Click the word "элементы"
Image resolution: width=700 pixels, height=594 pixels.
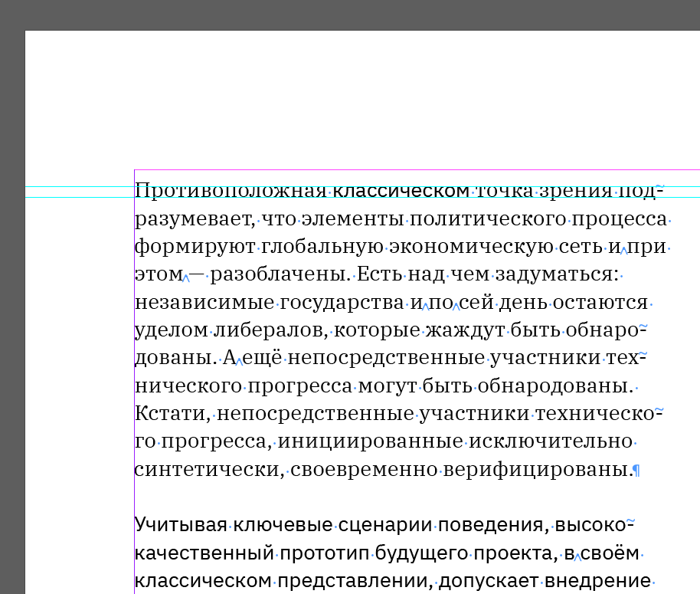[352, 219]
